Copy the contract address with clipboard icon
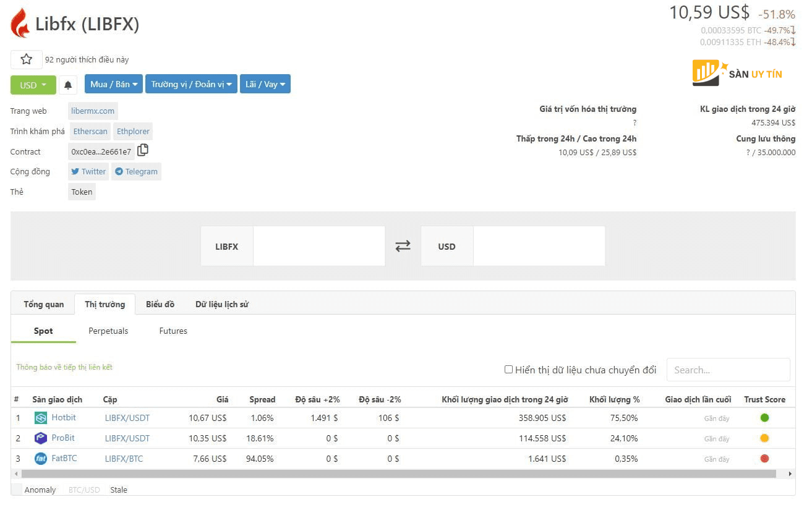Image resolution: width=812 pixels, height=505 pixels. click(143, 150)
